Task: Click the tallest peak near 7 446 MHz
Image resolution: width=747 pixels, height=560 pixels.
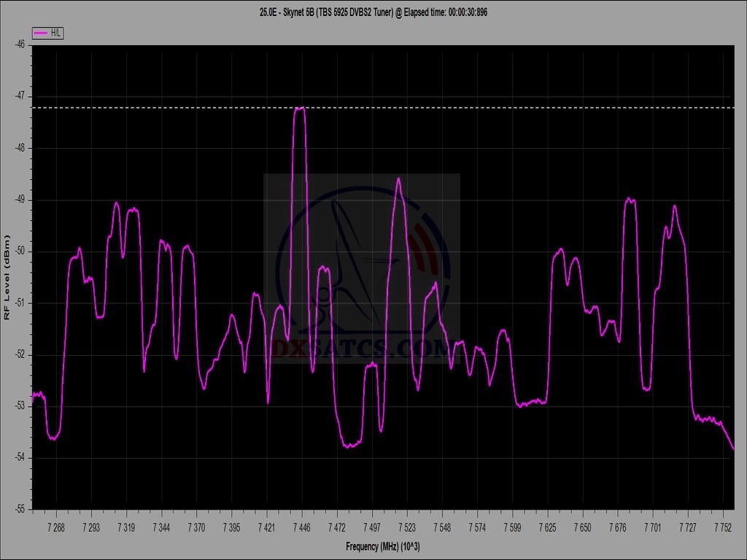Action: [299, 109]
